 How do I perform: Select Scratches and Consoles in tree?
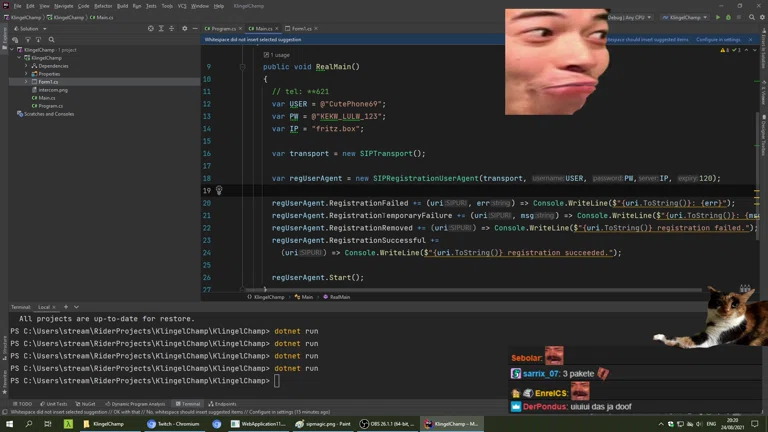[x=49, y=114]
